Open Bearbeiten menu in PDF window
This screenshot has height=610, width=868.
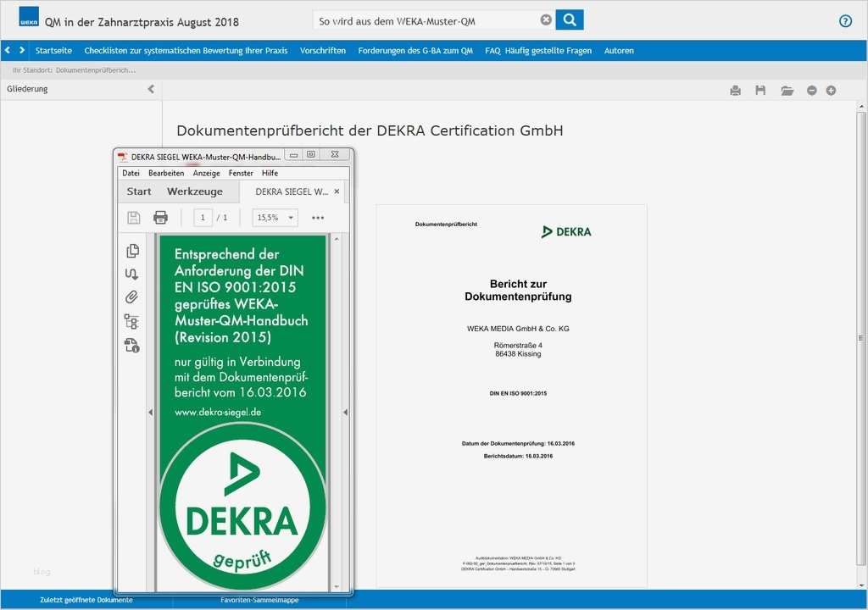(166, 174)
